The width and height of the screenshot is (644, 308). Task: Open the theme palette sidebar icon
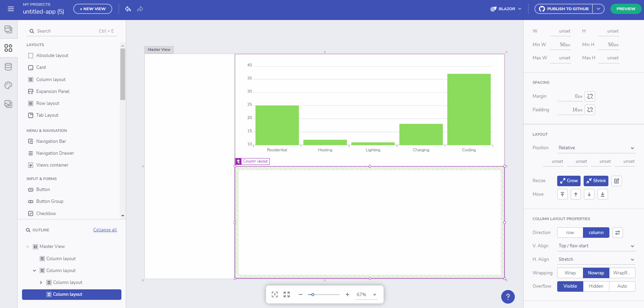(8, 85)
